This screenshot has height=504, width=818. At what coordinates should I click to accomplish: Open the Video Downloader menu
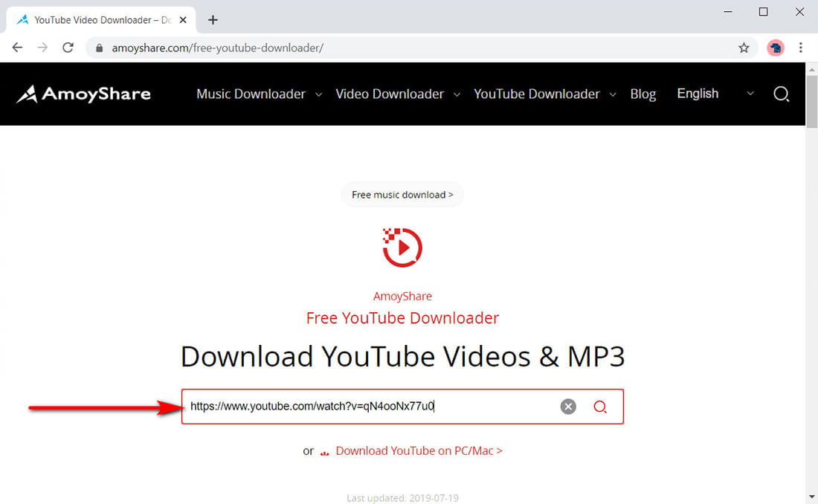coord(390,94)
